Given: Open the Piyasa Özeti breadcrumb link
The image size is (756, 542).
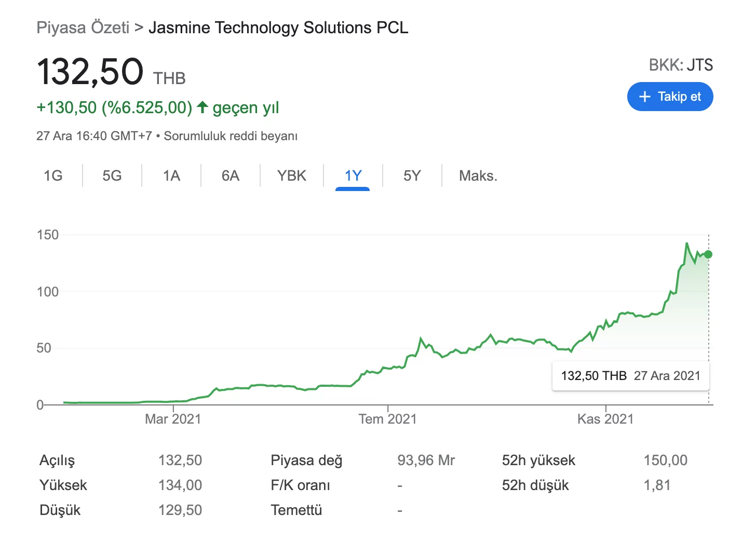Looking at the screenshot, I should 83,28.
